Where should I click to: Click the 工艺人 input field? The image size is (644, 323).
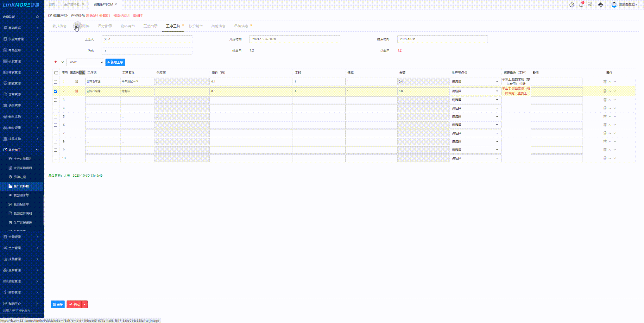click(x=147, y=39)
